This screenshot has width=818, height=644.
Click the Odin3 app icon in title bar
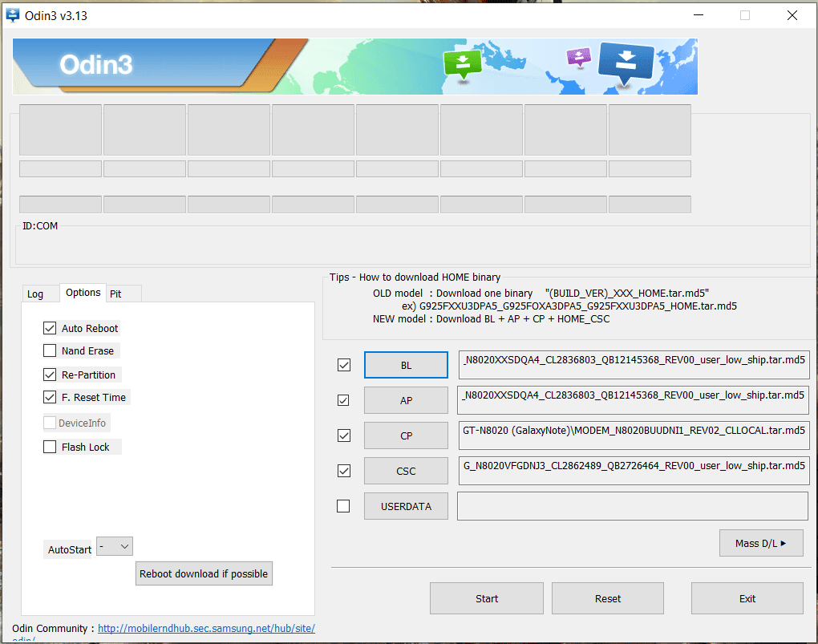(13, 15)
